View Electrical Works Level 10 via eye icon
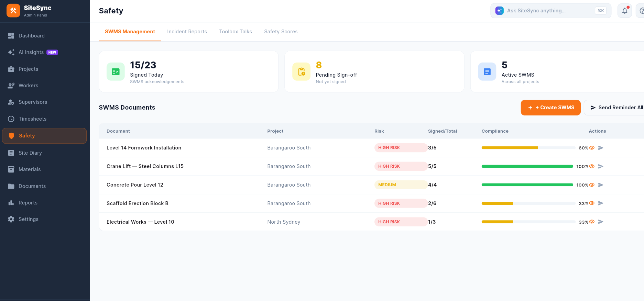 (592, 222)
